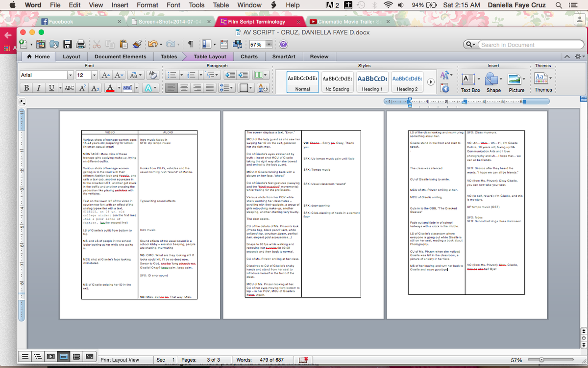Open the Media Browser icon
This screenshot has width=588, height=368.
[238, 44]
